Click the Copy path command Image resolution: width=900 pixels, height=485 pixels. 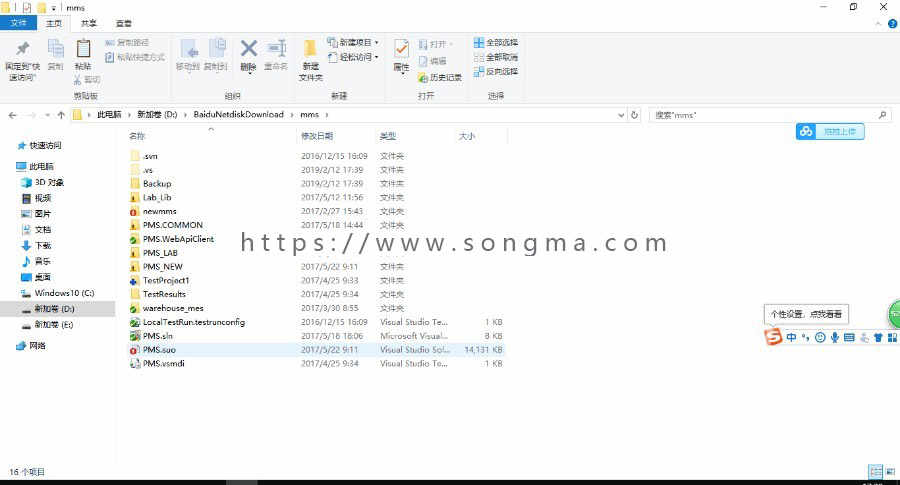127,42
